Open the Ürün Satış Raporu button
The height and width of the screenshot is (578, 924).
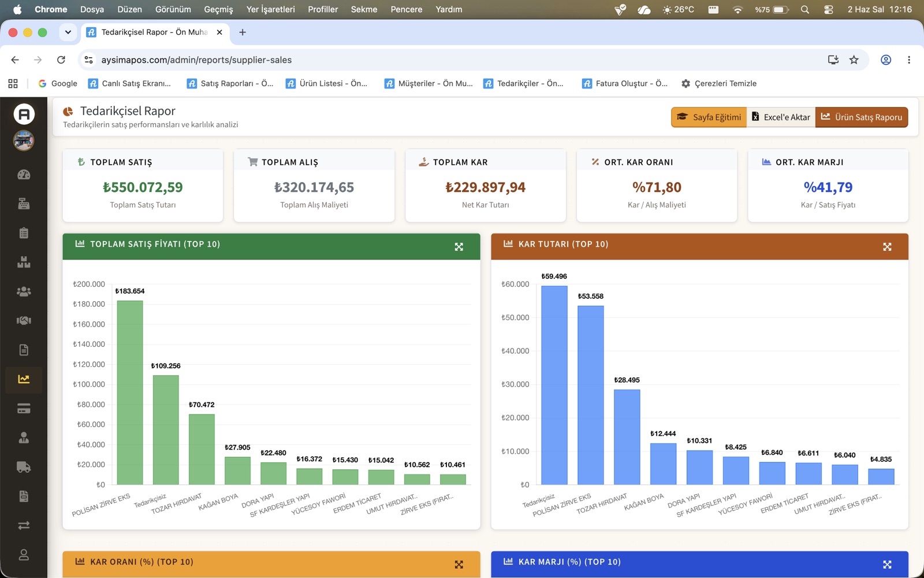coord(862,117)
